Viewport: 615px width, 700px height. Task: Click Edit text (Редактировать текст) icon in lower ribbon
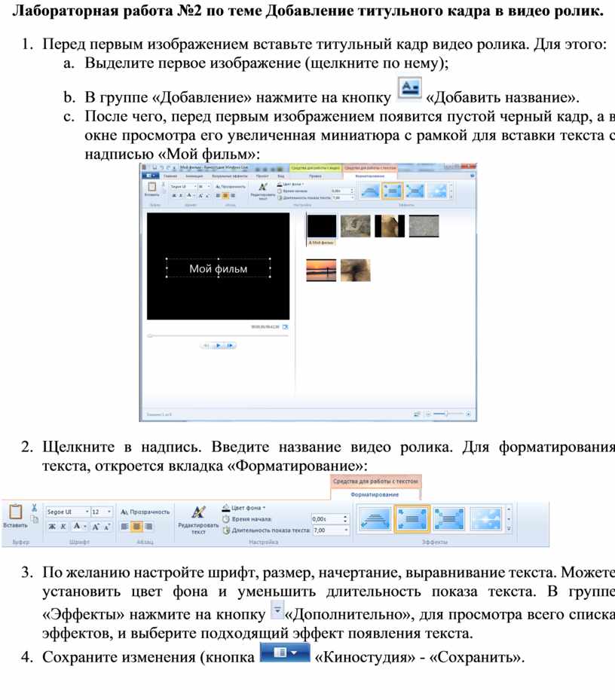(198, 513)
